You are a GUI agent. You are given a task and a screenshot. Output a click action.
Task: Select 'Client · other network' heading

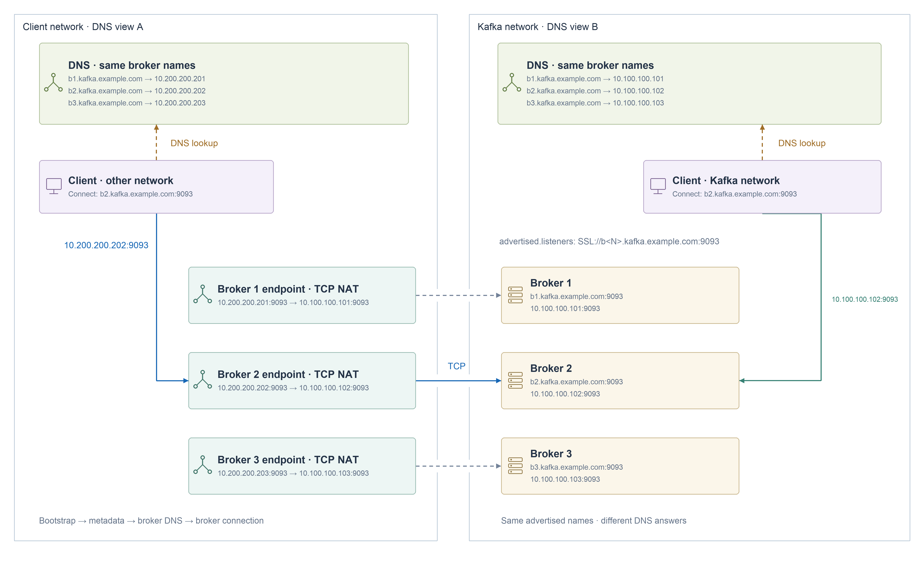[x=121, y=181]
